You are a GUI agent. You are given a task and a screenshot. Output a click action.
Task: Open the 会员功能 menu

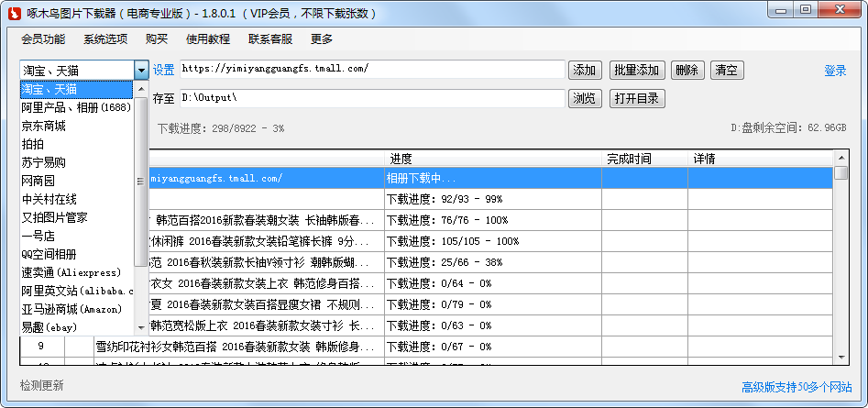point(43,39)
